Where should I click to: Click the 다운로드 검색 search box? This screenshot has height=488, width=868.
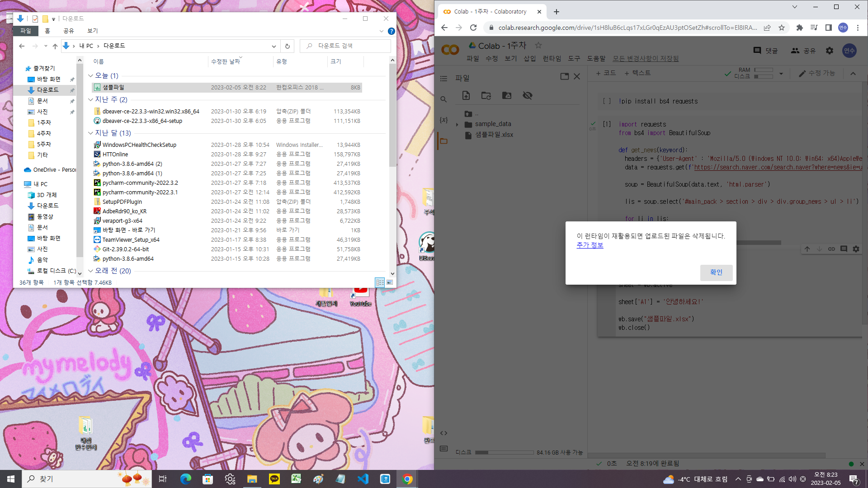click(345, 46)
